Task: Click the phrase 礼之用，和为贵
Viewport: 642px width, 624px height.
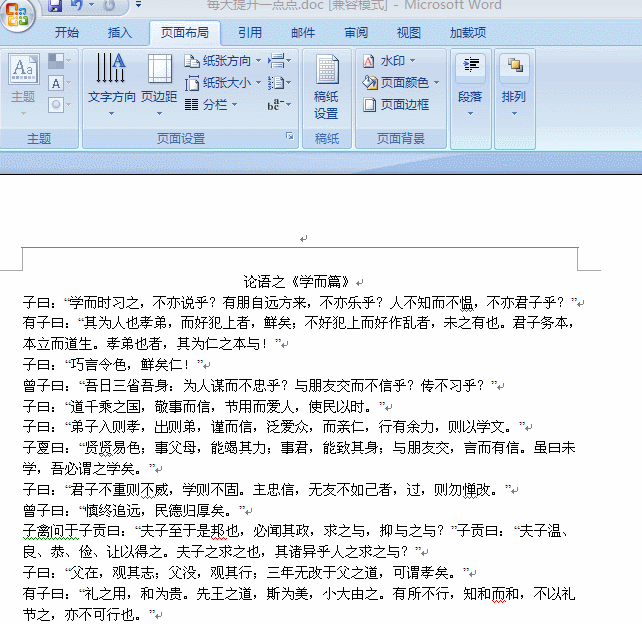Action: point(133,593)
